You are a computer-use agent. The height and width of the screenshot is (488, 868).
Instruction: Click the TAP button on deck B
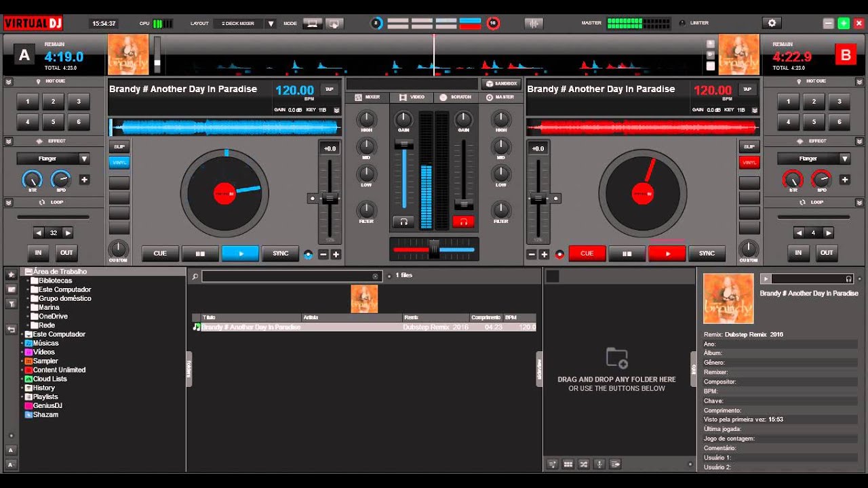point(748,89)
